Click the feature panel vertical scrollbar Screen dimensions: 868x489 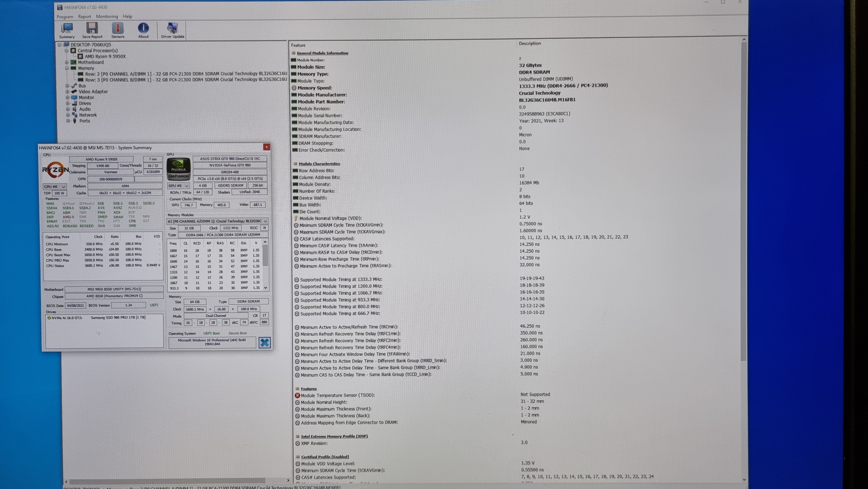[744, 202]
